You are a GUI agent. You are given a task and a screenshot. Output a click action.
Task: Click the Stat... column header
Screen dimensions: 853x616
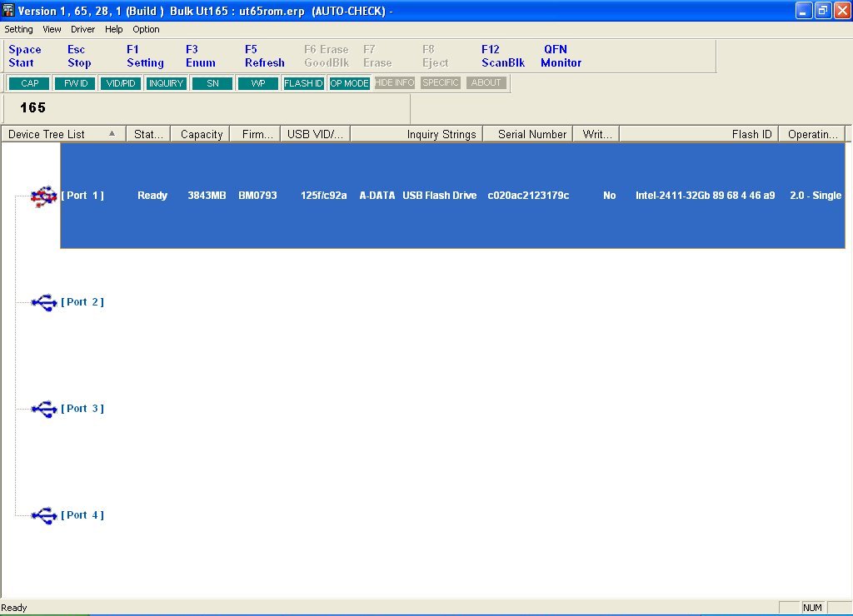pos(148,134)
